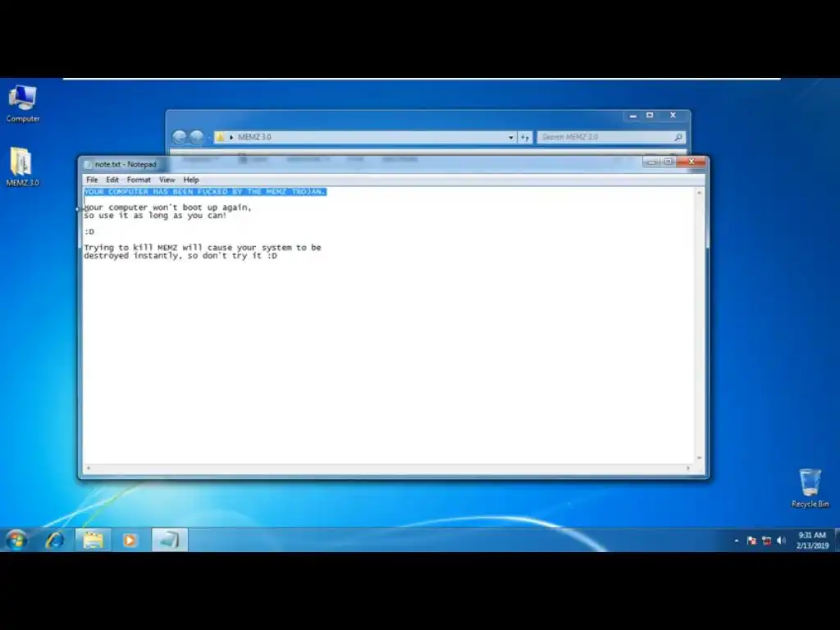Click Notepad horizontal scrollbar right arrow
Image resolution: width=840 pixels, height=630 pixels.
coord(689,468)
